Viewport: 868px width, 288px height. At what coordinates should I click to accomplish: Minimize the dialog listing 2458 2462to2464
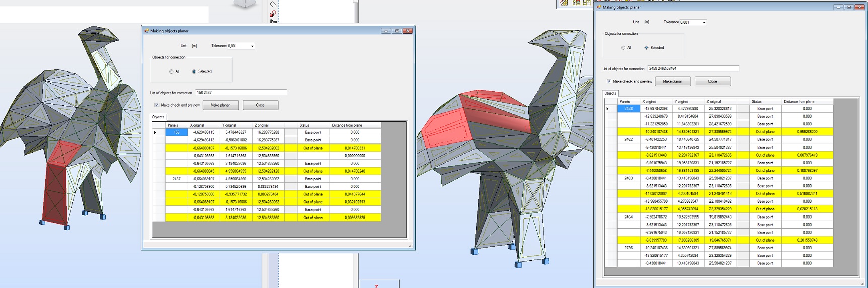[x=838, y=7]
